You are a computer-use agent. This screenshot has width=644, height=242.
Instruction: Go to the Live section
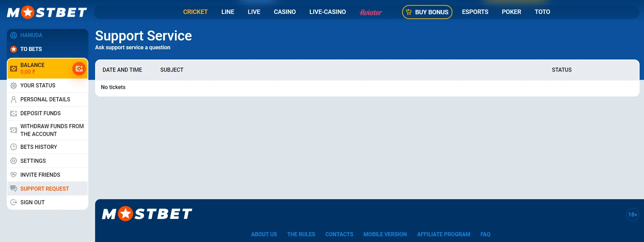[x=254, y=12]
